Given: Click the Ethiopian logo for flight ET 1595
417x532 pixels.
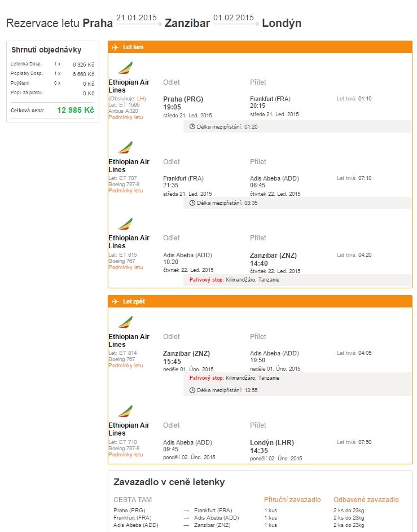Looking at the screenshot, I should 125,68.
